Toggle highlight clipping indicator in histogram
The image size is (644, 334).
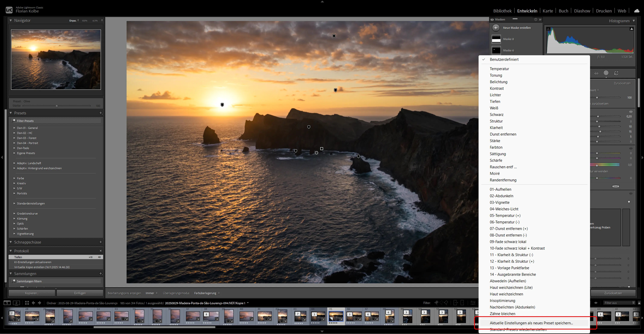pyautogui.click(x=632, y=29)
